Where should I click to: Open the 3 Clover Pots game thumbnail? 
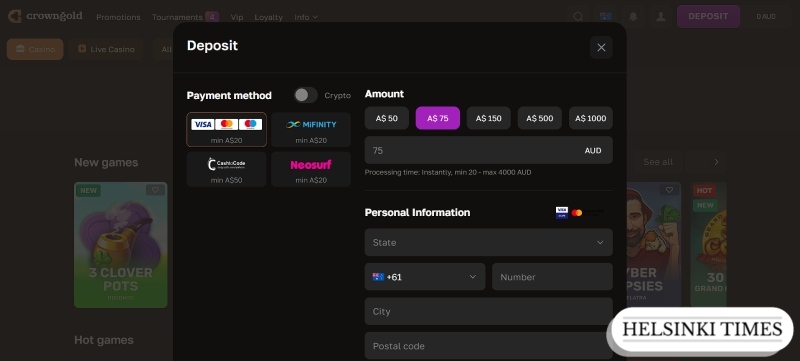121,245
